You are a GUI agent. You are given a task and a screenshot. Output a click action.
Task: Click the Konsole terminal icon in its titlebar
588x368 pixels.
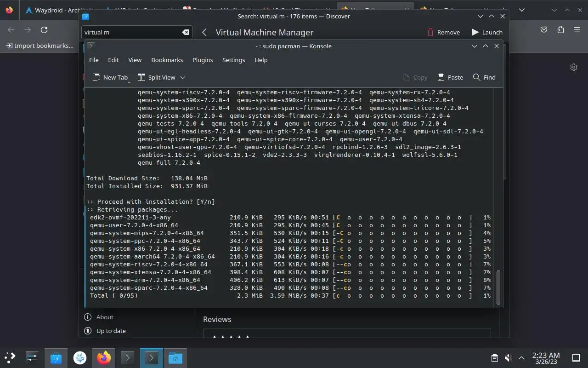click(91, 46)
